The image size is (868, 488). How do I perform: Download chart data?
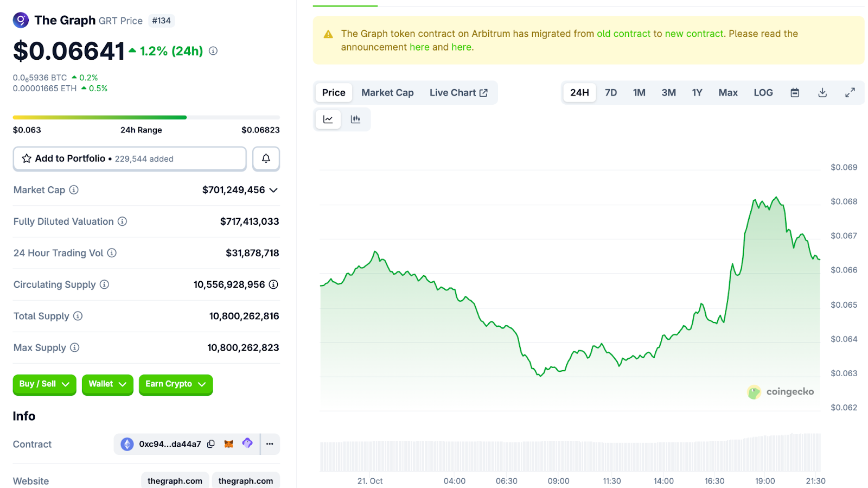822,93
